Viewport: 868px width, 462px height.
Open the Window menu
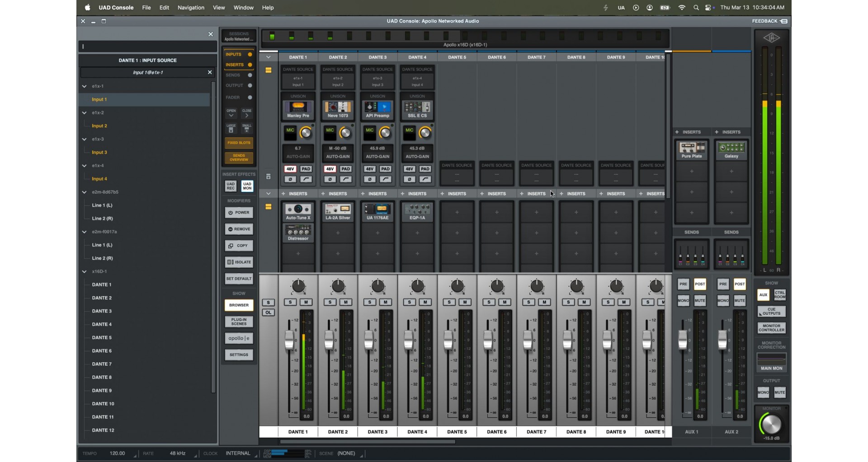click(243, 8)
